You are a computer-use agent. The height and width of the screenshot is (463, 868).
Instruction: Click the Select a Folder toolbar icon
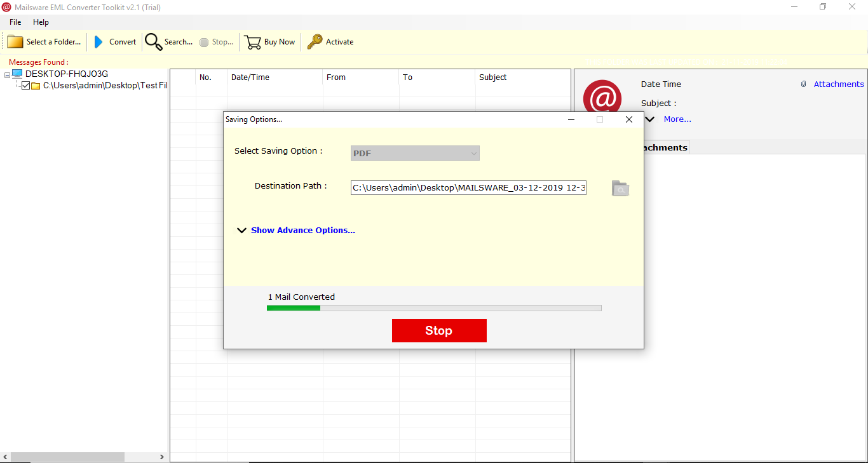point(15,42)
